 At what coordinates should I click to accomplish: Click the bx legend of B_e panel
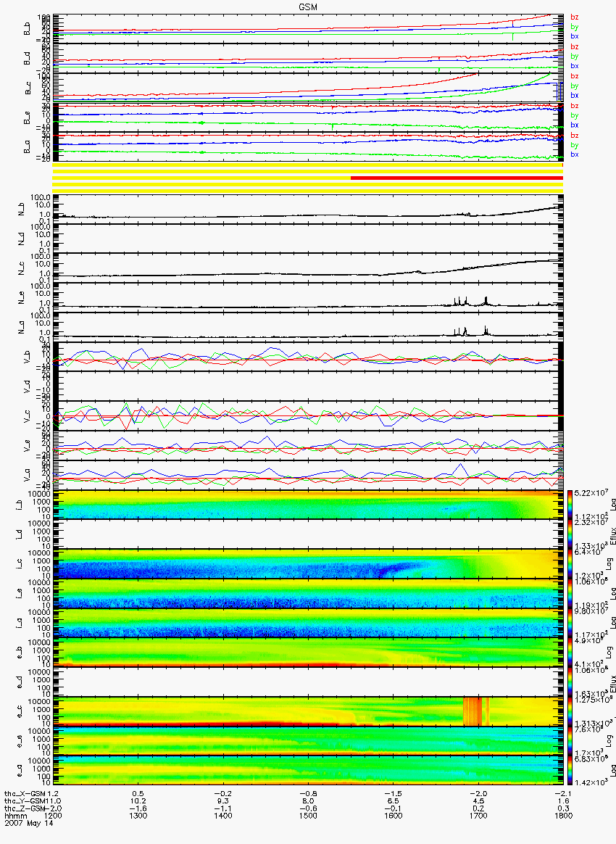[575, 125]
